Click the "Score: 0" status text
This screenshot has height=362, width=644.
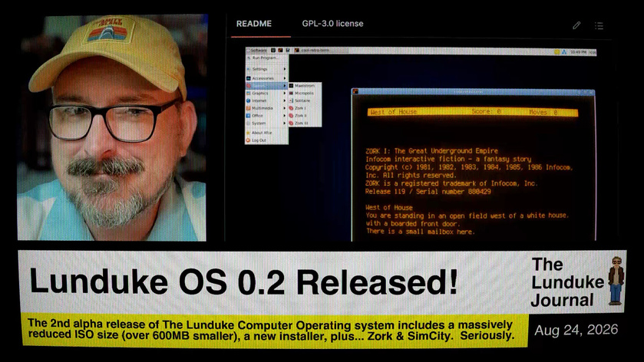pos(487,112)
